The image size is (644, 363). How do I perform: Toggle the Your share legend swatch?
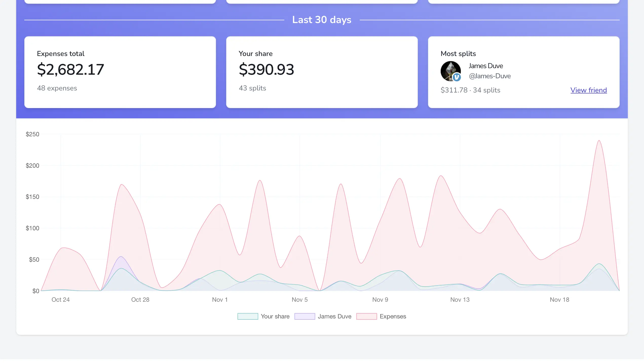248,316
